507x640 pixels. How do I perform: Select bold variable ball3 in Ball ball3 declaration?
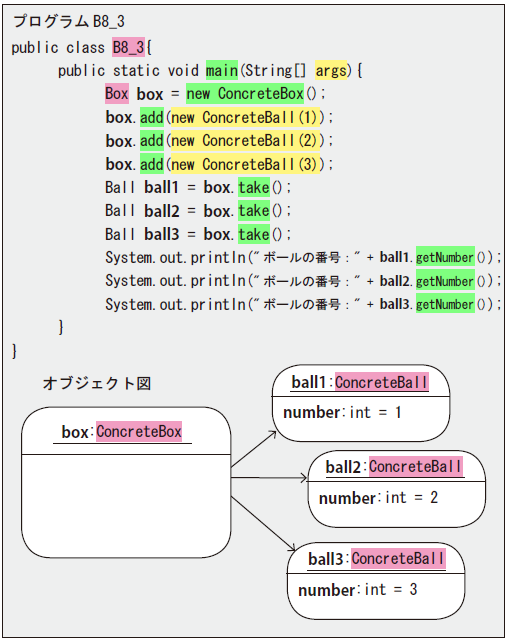162,235
